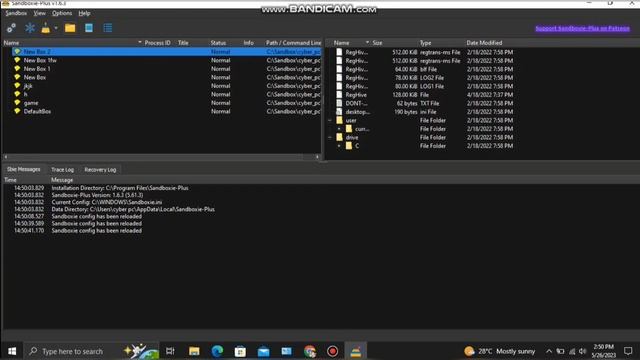Sort files by Size column header
This screenshot has width=640, height=360.
tap(378, 42)
